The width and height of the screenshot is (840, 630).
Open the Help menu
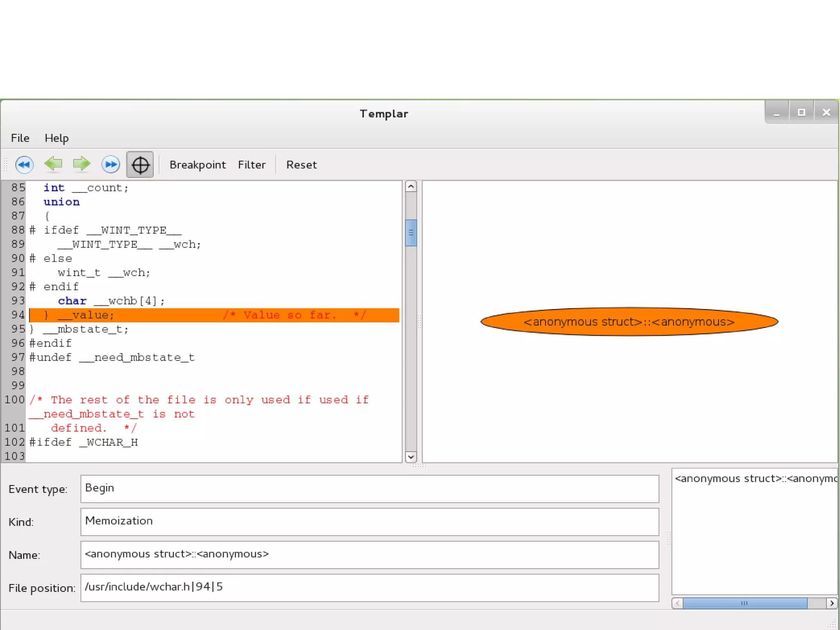57,138
